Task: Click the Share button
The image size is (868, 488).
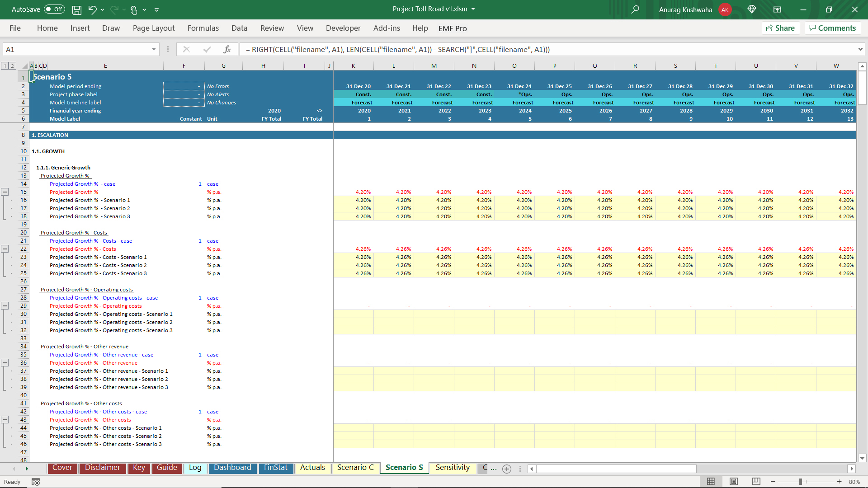Action: pyautogui.click(x=781, y=28)
